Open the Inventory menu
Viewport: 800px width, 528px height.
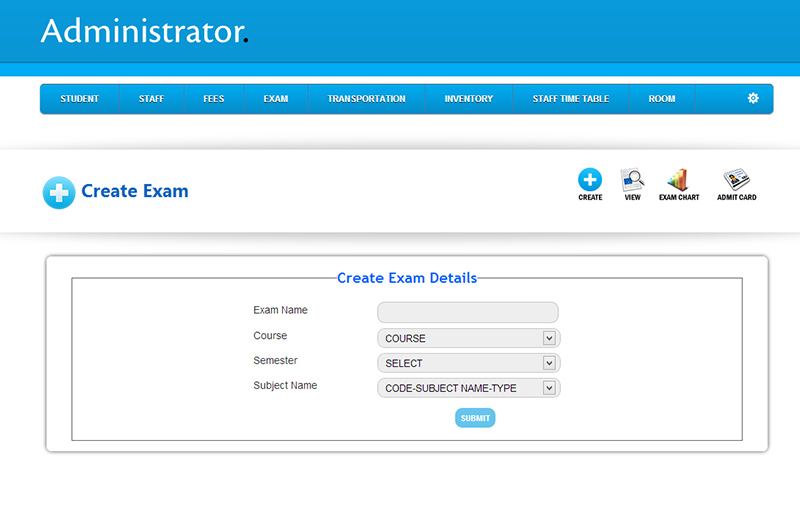click(x=469, y=99)
